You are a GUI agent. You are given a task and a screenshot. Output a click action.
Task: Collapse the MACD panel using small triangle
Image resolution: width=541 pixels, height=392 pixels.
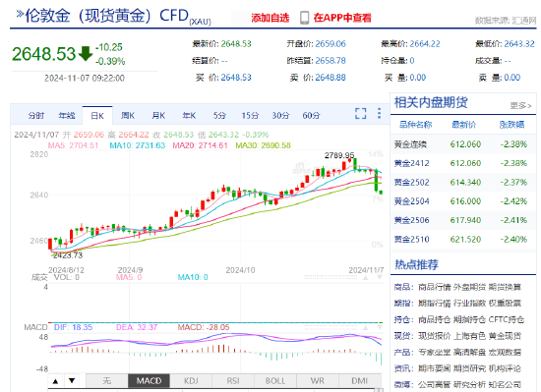click(x=365, y=326)
